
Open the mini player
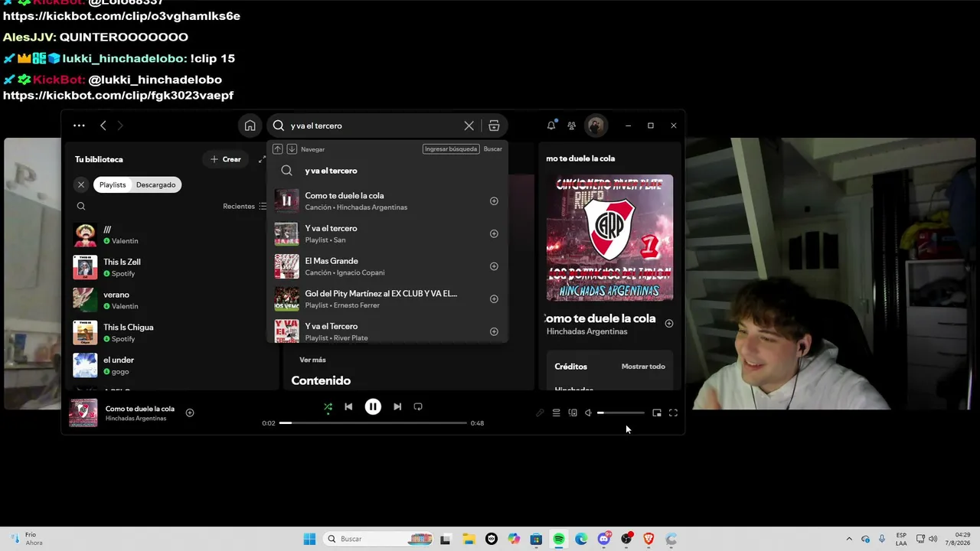pos(657,413)
